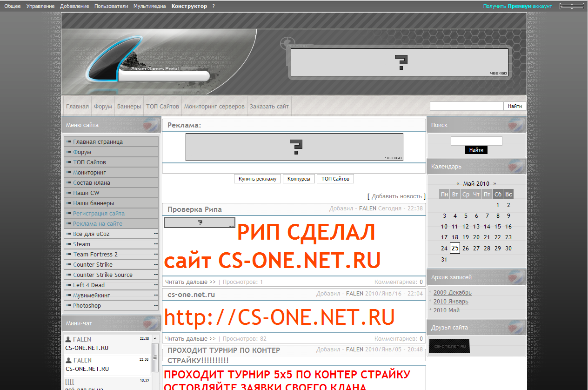Open 2010 Январь archive
Screen dimensions: 588x390
coord(451,302)
